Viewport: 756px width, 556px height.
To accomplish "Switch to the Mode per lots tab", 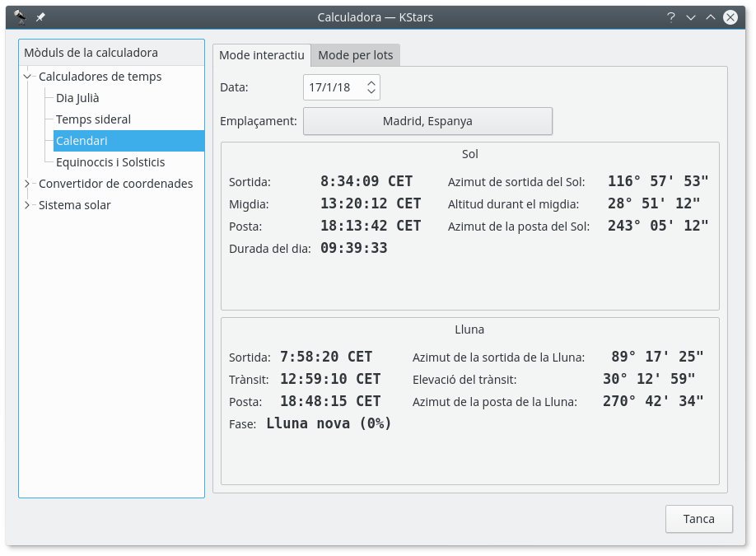I will point(356,55).
